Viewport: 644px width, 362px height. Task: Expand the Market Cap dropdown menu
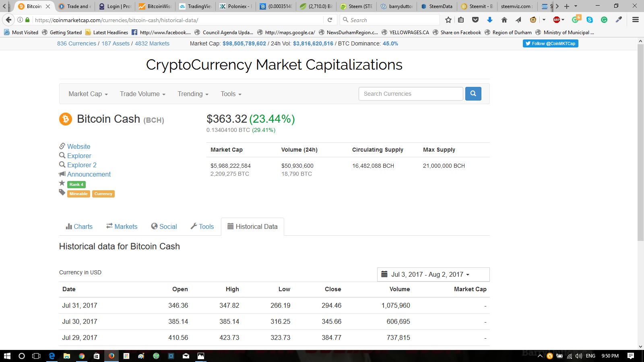[88, 94]
